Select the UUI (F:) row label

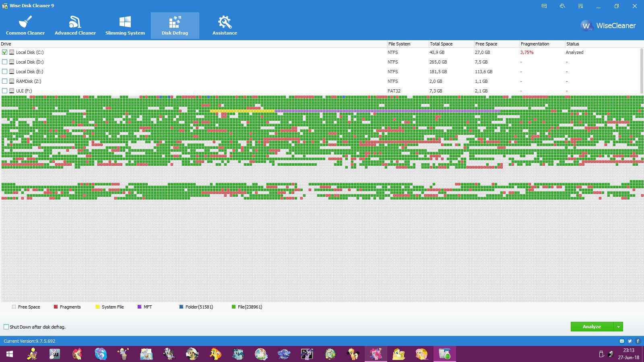24,91
